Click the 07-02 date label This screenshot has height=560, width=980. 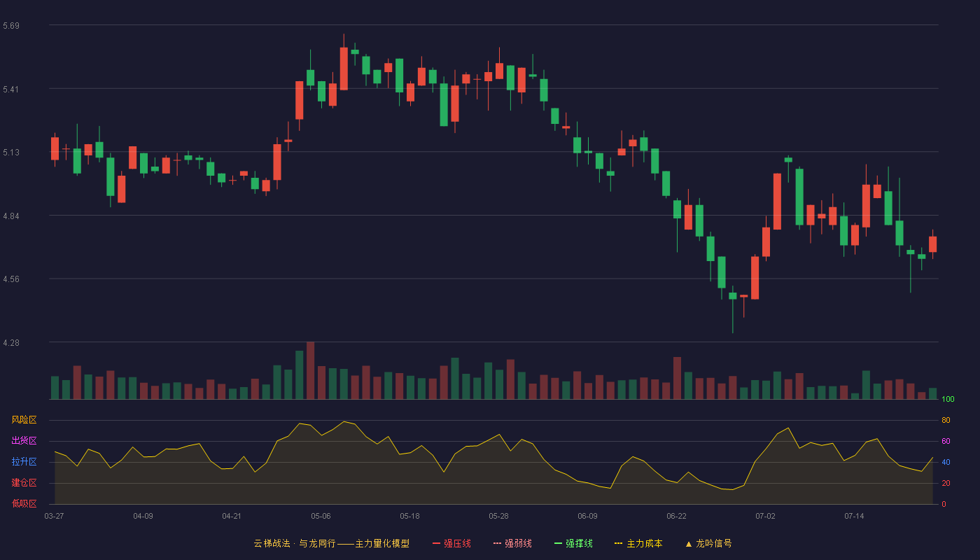pos(765,516)
